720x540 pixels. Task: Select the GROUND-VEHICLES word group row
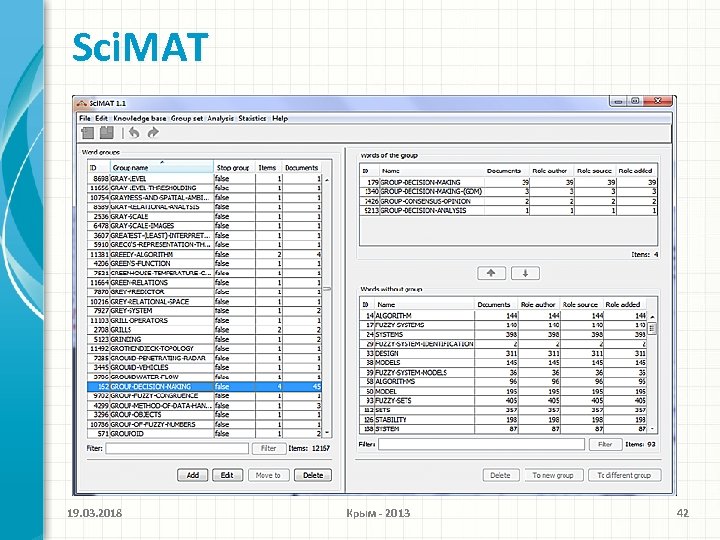[x=204, y=367]
